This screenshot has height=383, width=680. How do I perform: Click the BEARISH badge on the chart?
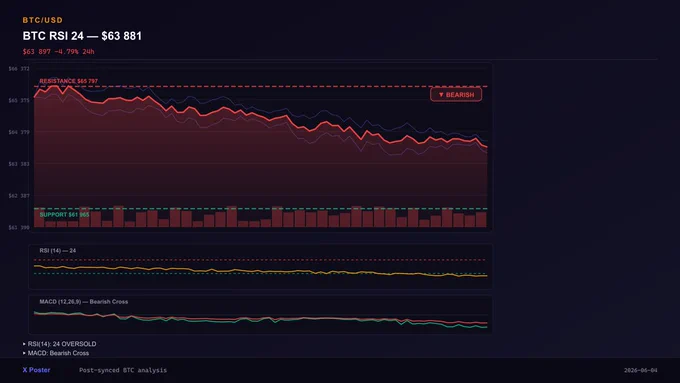(456, 95)
